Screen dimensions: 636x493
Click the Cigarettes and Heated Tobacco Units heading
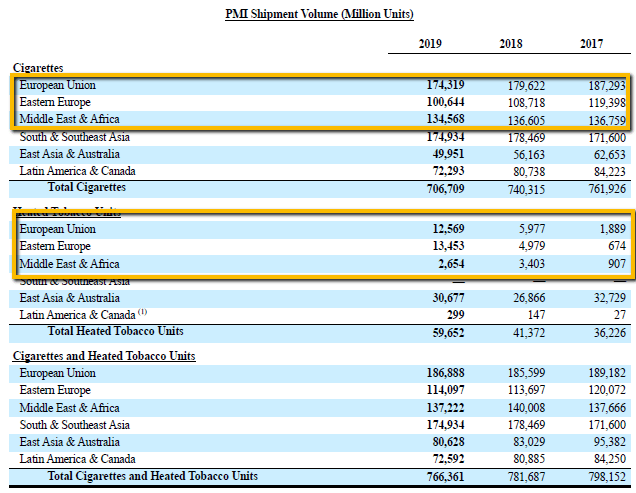pos(103,356)
